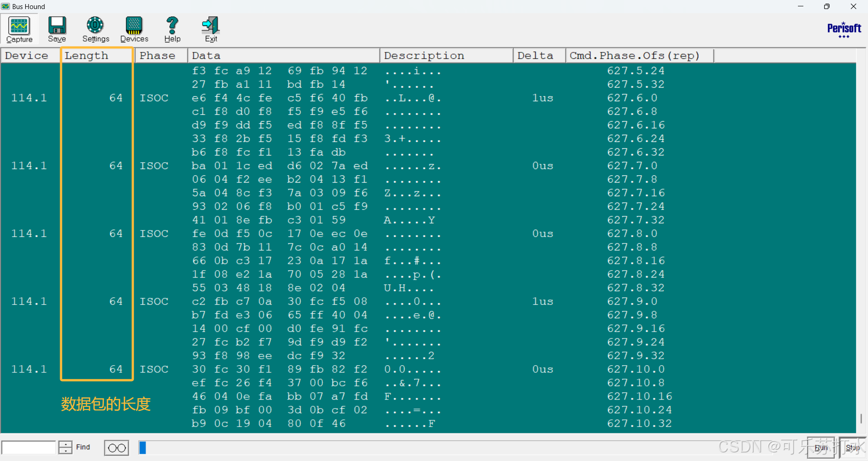This screenshot has height=461, width=868.
Task: Click device 114.1 in row 627.10.0
Action: 29,369
